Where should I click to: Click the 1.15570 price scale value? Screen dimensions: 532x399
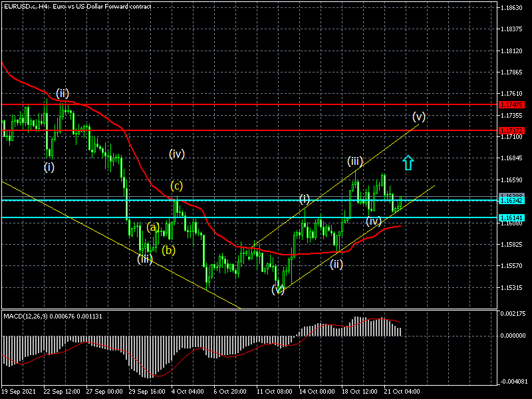[x=511, y=266]
